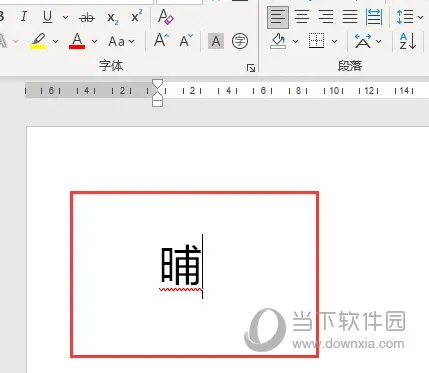
Task: Toggle italic formatting
Action: [x=24, y=17]
